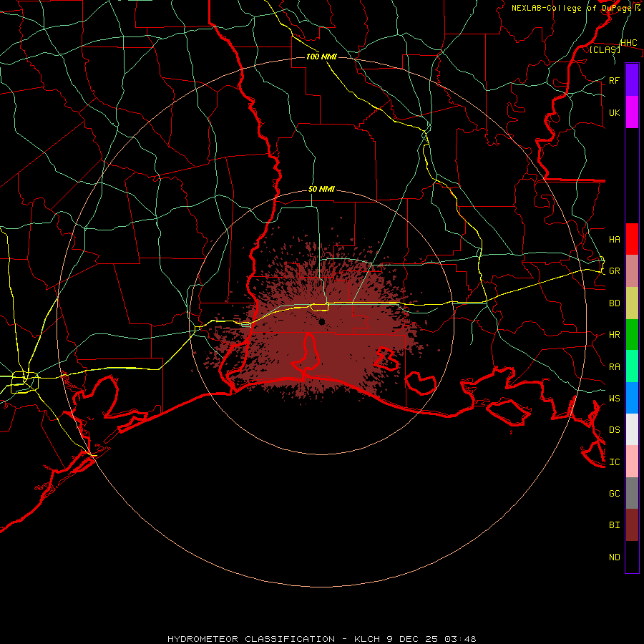
Task: Click the WS legend label
Action: click(614, 398)
